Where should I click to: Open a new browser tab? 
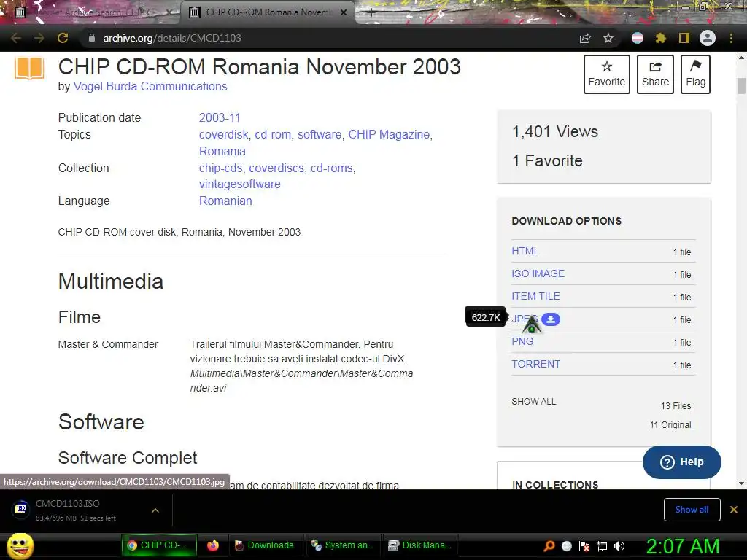(x=371, y=13)
